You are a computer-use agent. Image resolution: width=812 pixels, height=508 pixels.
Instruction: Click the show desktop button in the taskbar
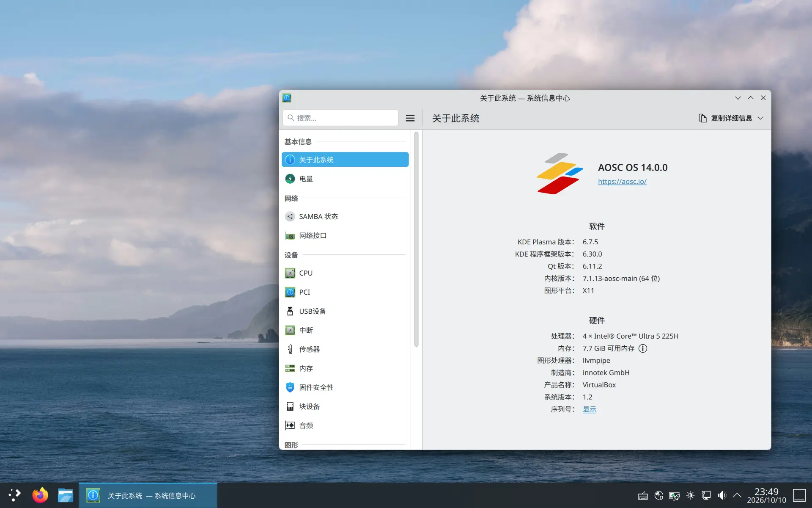[799, 495]
